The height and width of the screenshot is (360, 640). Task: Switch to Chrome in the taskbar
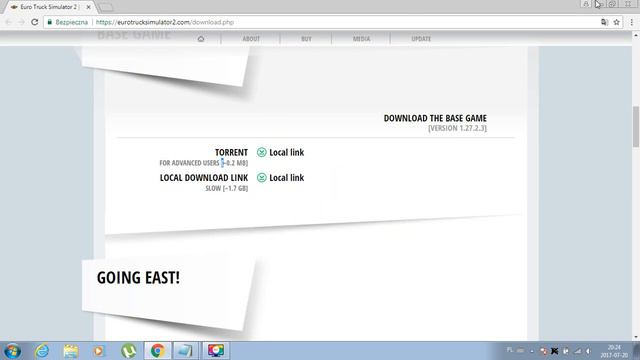pyautogui.click(x=158, y=351)
